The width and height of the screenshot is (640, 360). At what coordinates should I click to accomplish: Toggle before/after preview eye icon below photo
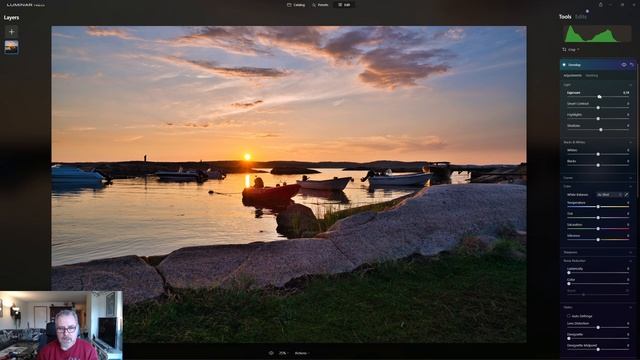pyautogui.click(x=271, y=353)
